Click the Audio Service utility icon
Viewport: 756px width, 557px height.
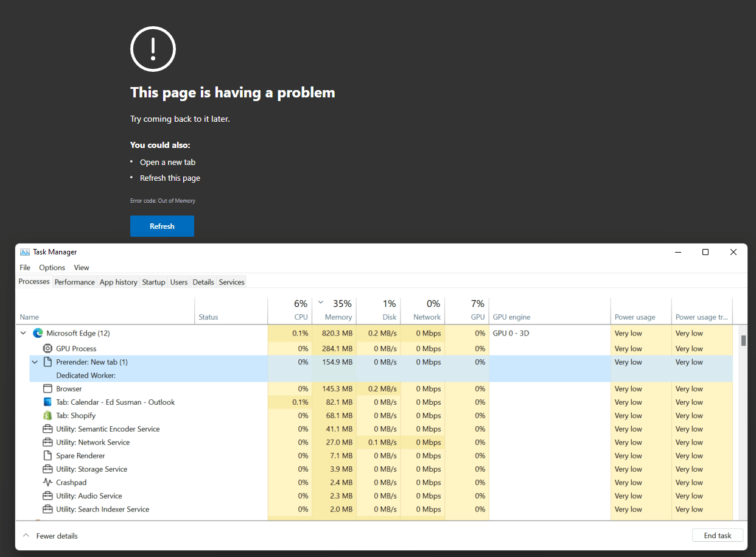[x=47, y=496]
